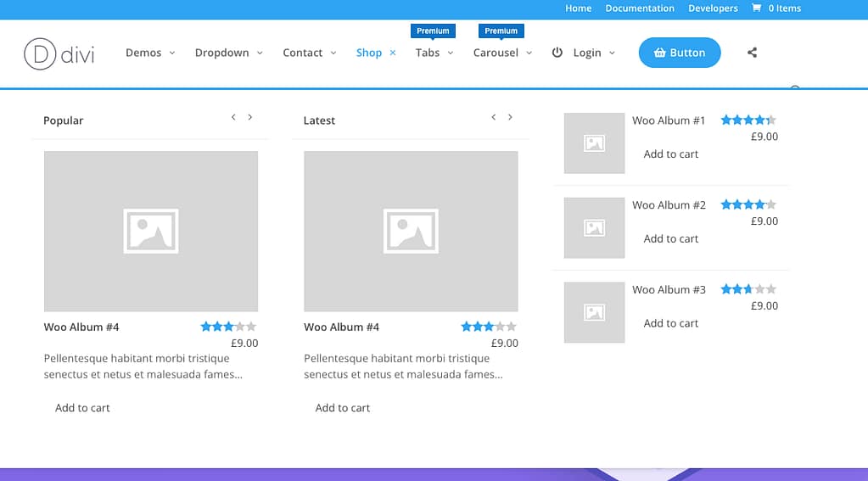Click the share icon in navigation bar
The width and height of the screenshot is (868, 481).
click(752, 53)
